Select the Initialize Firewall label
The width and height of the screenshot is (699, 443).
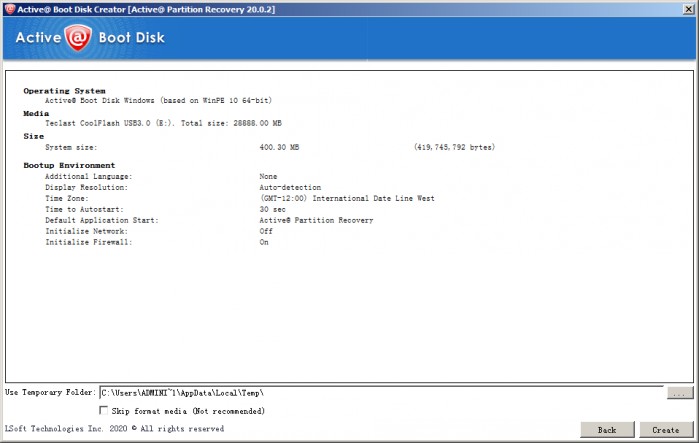click(89, 242)
